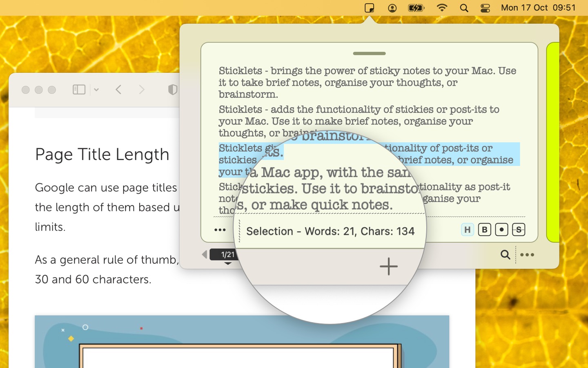Toggle the Safari sidebar icon
The height and width of the screenshot is (368, 588).
(x=79, y=90)
